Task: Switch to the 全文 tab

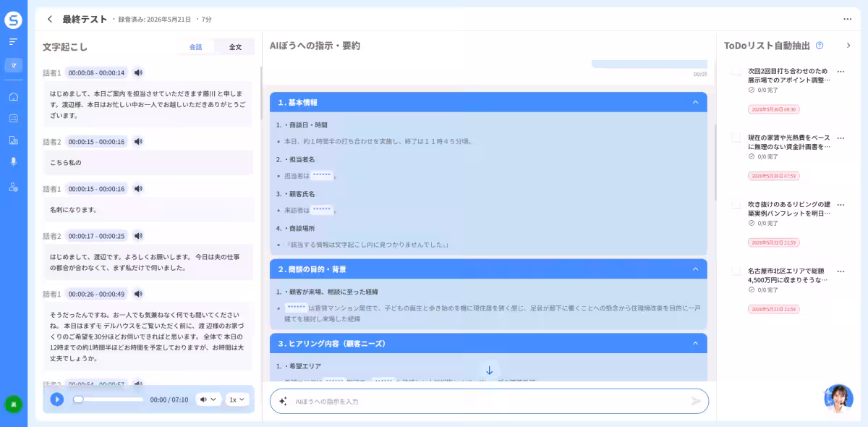Action: [235, 47]
